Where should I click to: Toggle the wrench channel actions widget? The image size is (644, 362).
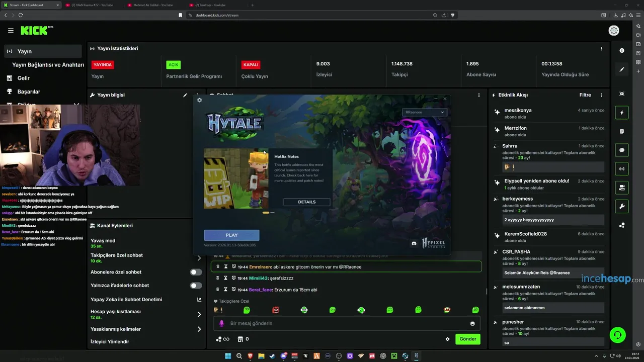pos(622,206)
